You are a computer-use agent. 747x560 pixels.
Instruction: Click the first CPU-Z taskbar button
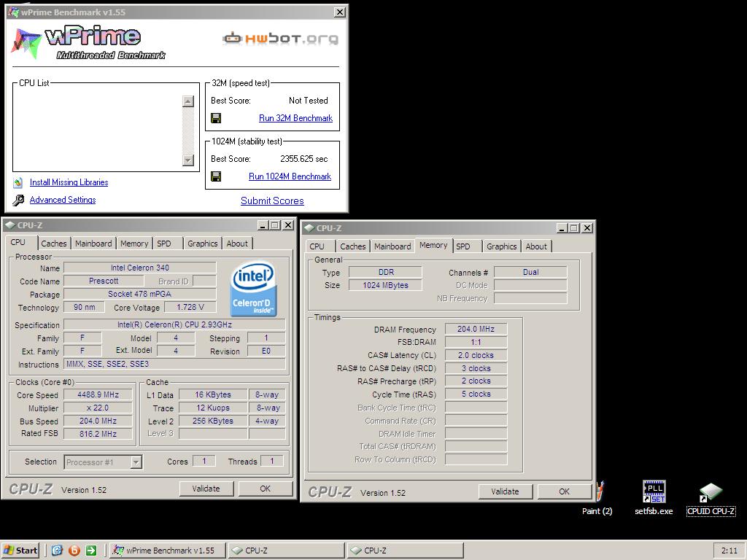[286, 551]
